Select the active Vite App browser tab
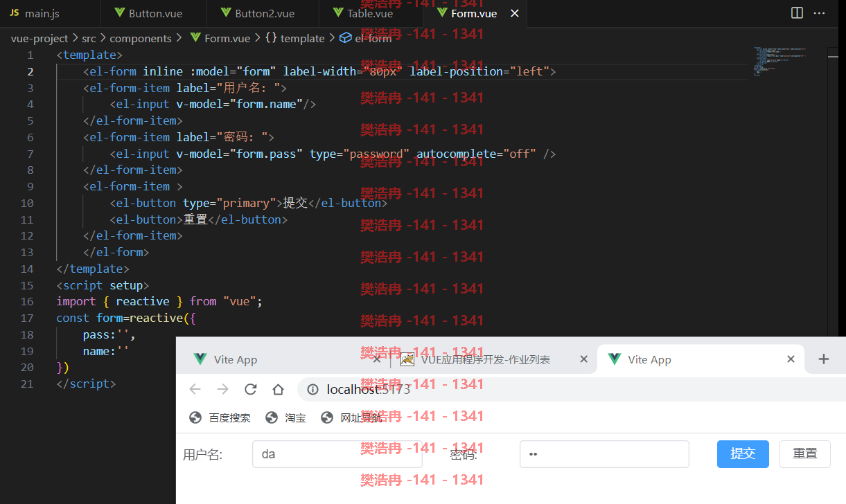This screenshot has height=504, width=846. pyautogui.click(x=700, y=359)
